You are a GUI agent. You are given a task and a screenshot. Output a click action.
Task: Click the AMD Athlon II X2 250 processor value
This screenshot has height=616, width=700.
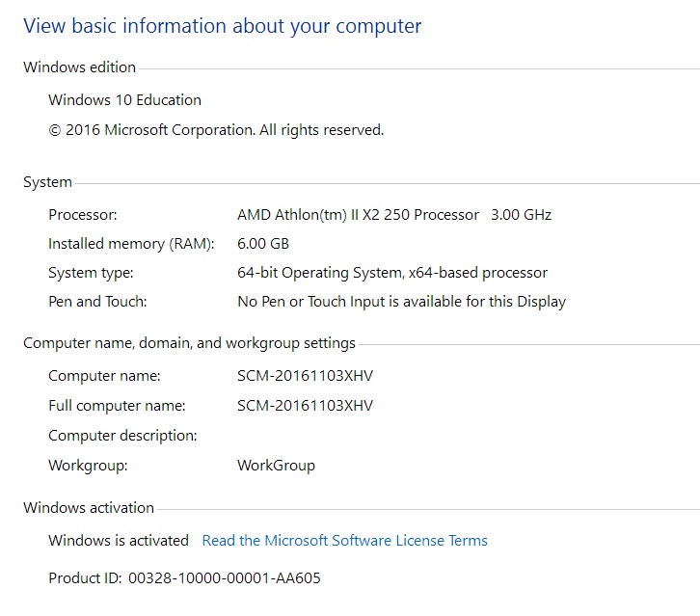click(393, 215)
